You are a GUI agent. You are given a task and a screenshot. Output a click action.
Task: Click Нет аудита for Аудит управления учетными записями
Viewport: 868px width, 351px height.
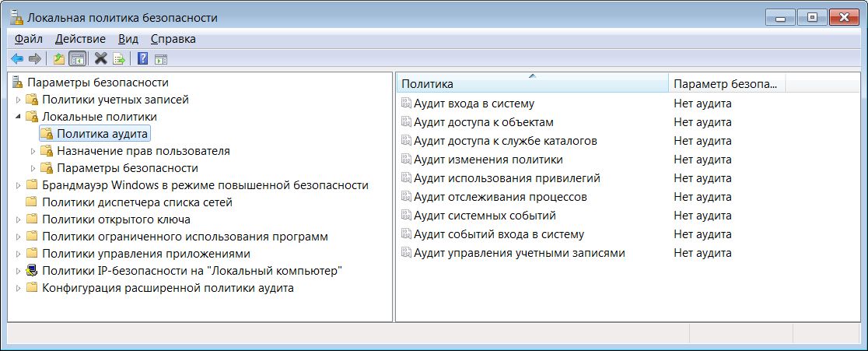coord(702,254)
